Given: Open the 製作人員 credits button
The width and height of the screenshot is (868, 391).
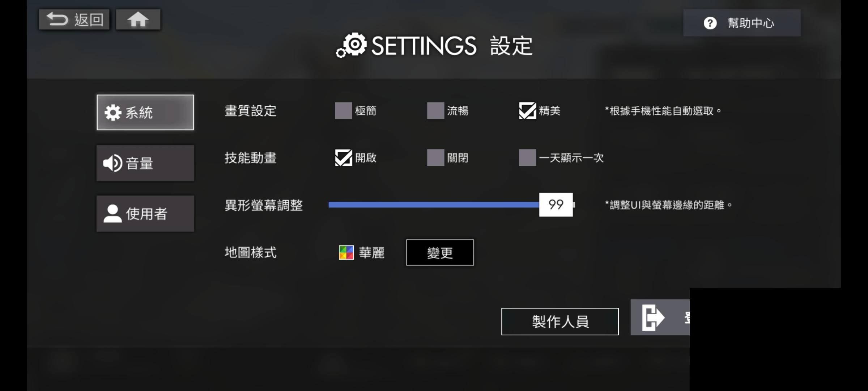Looking at the screenshot, I should point(560,321).
